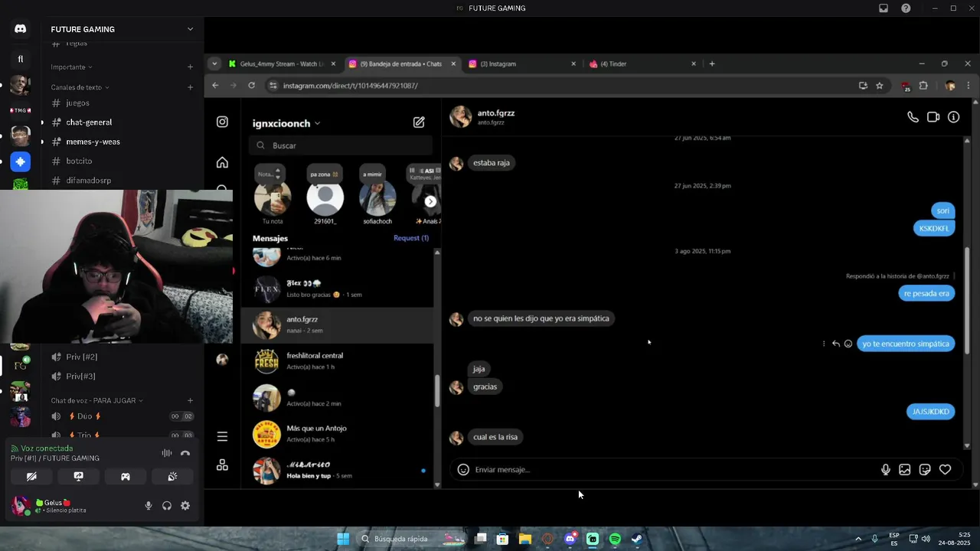The height and width of the screenshot is (551, 980).
Task: Share your screen in Discord
Action: click(x=78, y=476)
